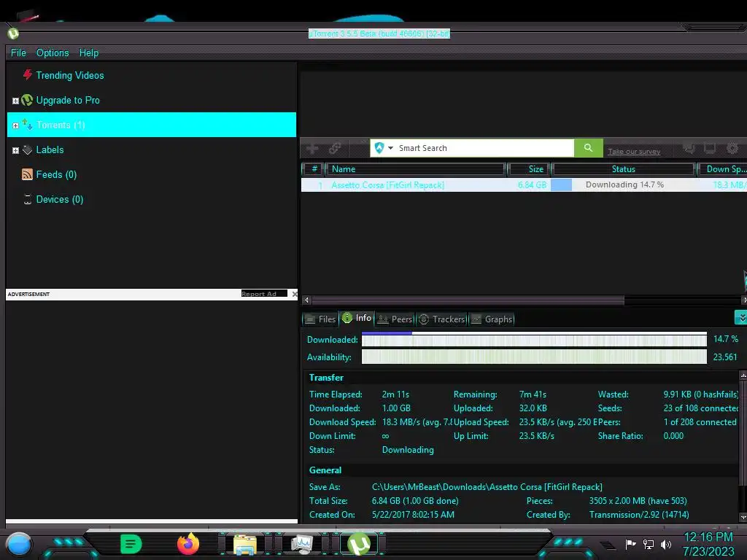The image size is (747, 560).
Task: Click the Availability pieces bar
Action: point(534,357)
